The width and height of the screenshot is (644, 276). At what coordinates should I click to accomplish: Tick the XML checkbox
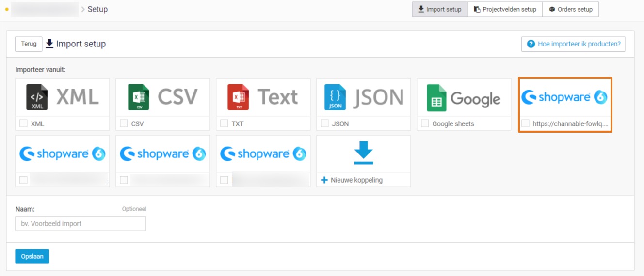coord(23,123)
